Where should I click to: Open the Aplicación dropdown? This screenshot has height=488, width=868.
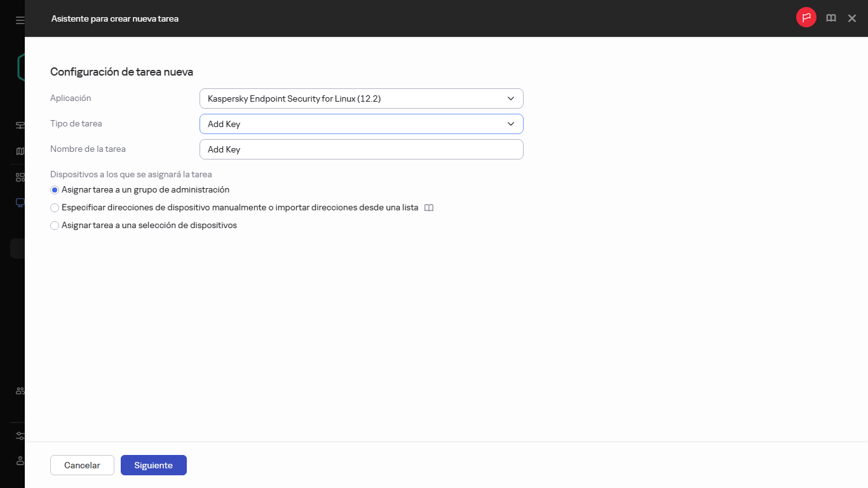coord(361,98)
